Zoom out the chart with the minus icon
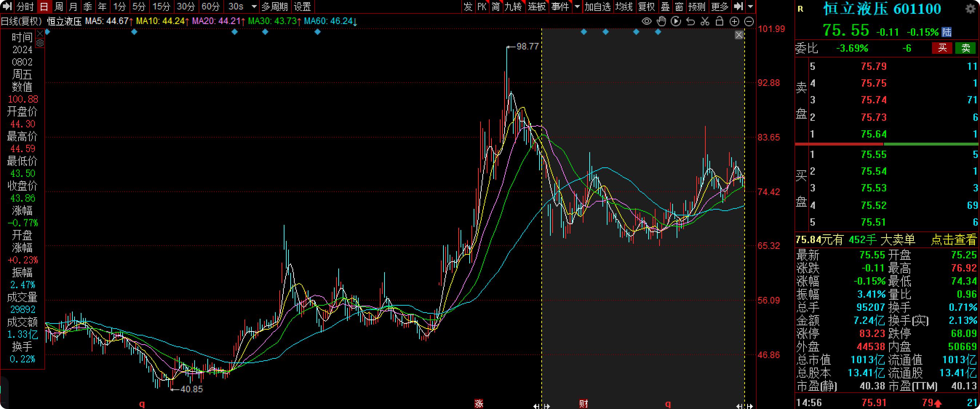Image resolution: width=980 pixels, height=409 pixels. 749,22
